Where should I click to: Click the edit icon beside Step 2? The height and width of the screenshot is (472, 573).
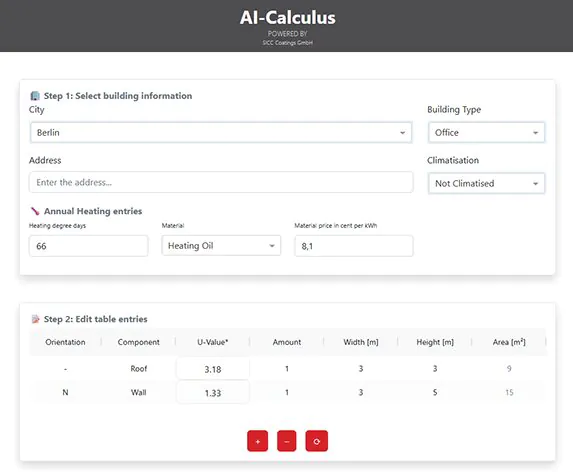(x=35, y=319)
